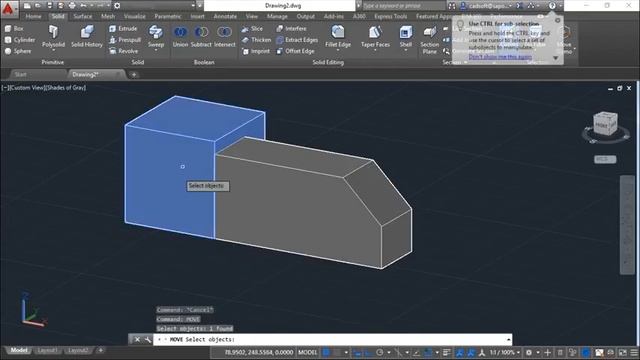Screen dimensions: 640x360
Task: Cancel command with X on command line
Action: pos(137,340)
